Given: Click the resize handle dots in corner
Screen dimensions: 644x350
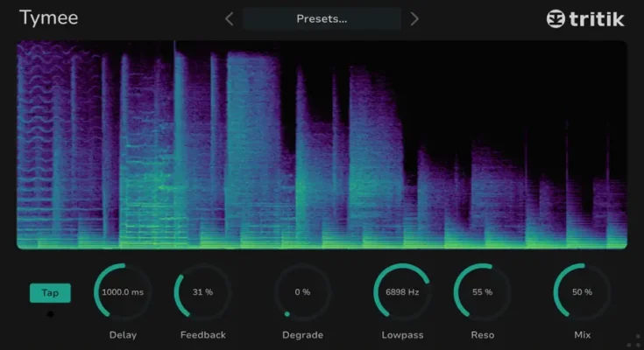Looking at the screenshot, I should click(x=637, y=340).
